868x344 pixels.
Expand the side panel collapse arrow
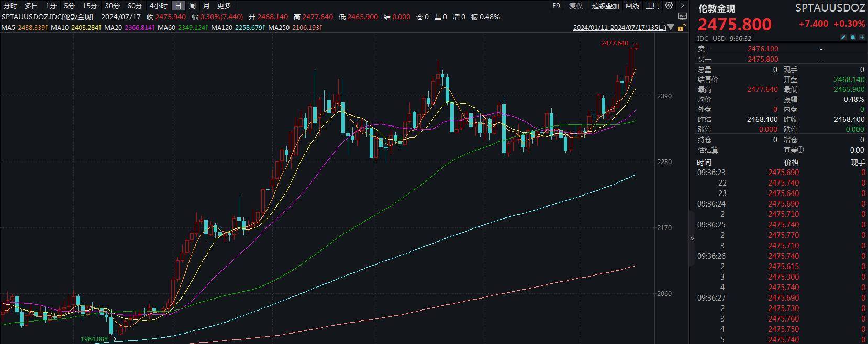[692, 238]
